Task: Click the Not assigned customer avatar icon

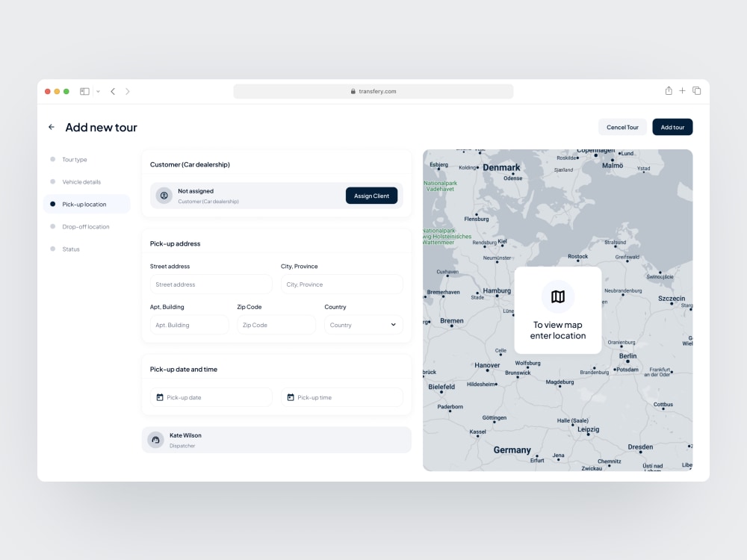Action: click(x=164, y=196)
